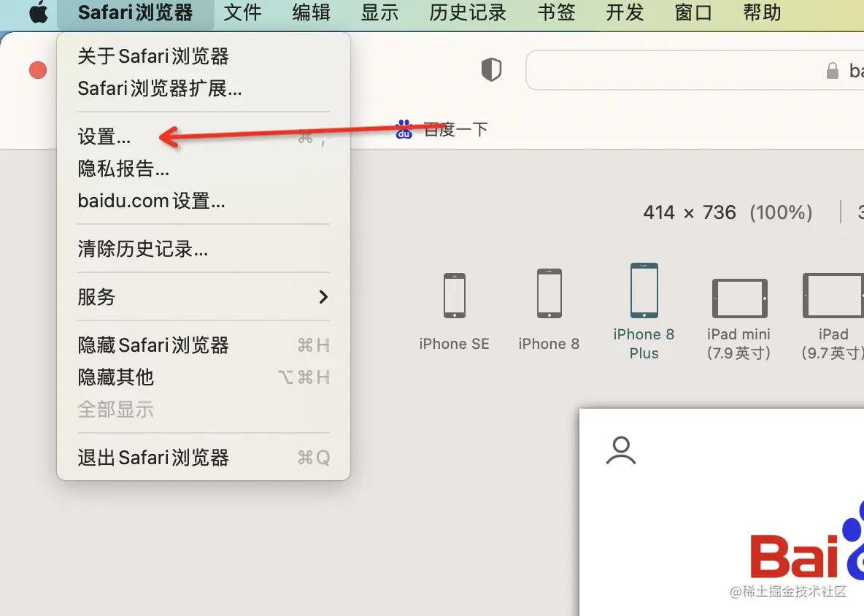This screenshot has height=616, width=864.
Task: Click the privacy shield icon in toolbar
Action: click(492, 70)
